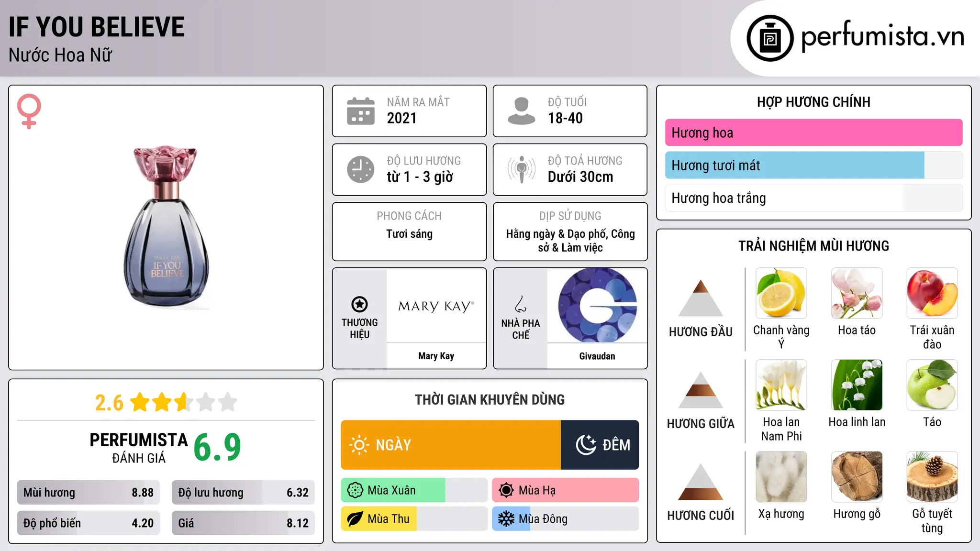Click the star badge icon above Thương hiệu
The image size is (980, 551).
pyautogui.click(x=359, y=304)
